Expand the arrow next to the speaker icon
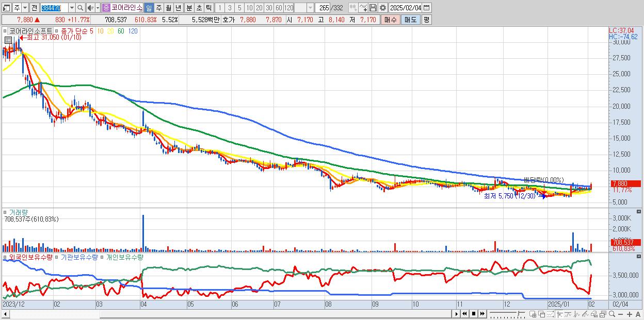 [98, 8]
